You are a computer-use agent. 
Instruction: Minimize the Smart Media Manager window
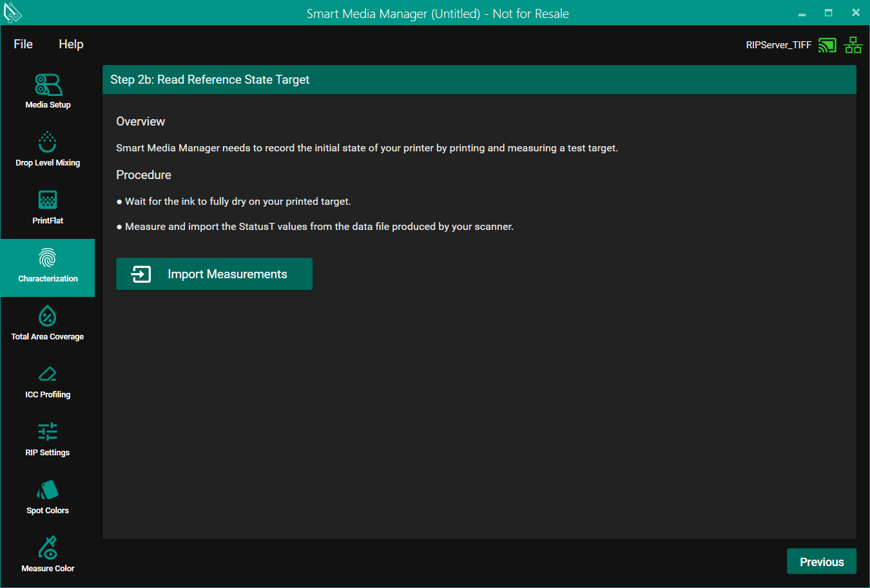[x=802, y=14]
